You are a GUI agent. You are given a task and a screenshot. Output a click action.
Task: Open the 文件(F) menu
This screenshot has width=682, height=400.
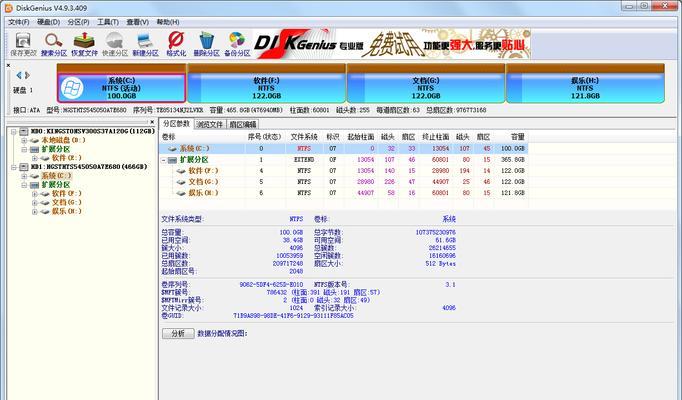(19, 22)
